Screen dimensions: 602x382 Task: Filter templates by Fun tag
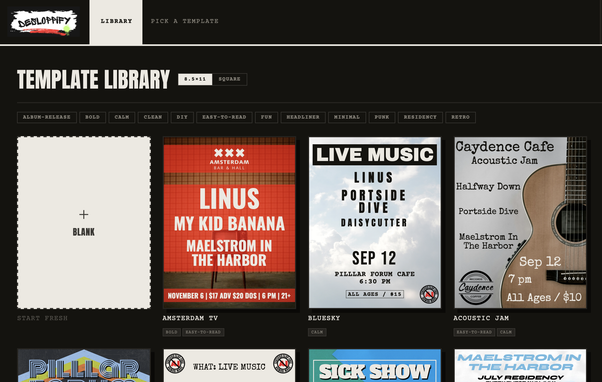[266, 117]
